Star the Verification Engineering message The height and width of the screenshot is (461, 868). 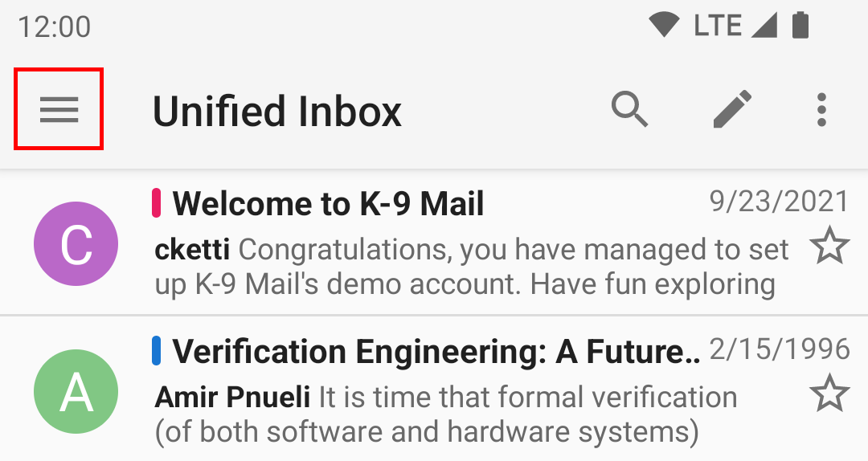pyautogui.click(x=829, y=393)
